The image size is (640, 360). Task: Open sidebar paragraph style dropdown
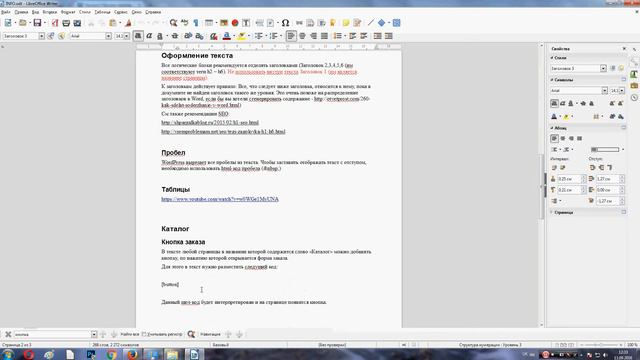(603, 69)
